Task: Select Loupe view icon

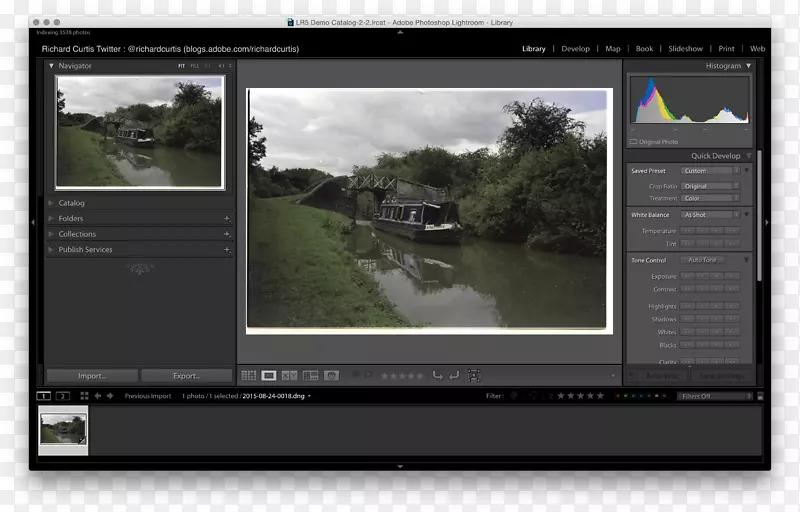Action: click(269, 376)
